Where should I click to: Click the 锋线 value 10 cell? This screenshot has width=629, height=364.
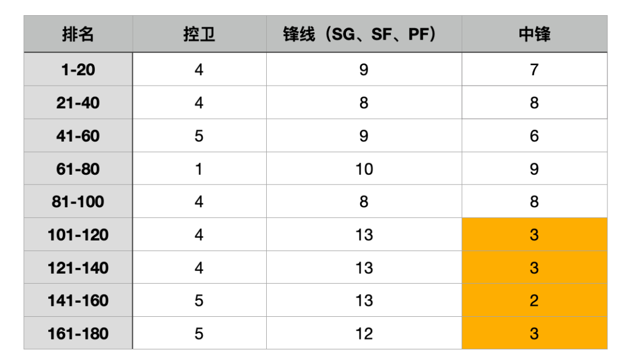364,168
